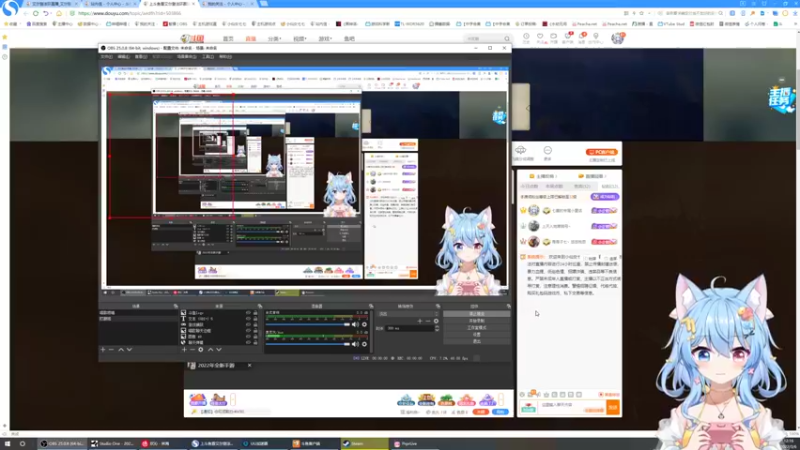This screenshot has width=800, height=450.
Task: Click browser refresh icon
Action: pos(35,13)
